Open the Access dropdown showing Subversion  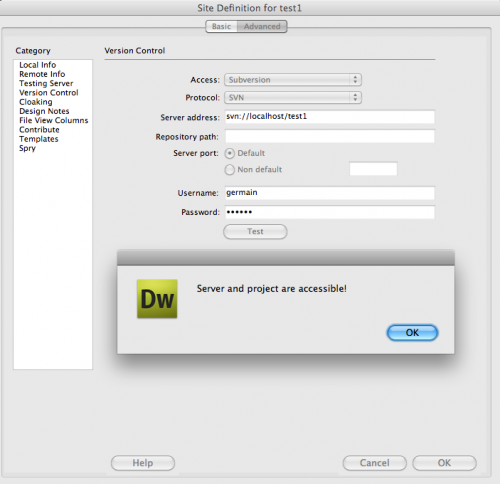click(x=293, y=80)
